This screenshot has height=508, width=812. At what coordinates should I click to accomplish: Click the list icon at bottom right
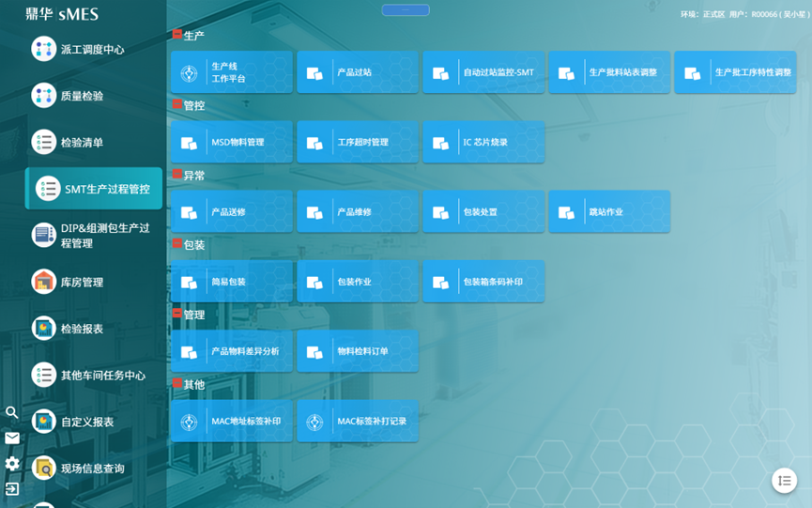point(784,481)
